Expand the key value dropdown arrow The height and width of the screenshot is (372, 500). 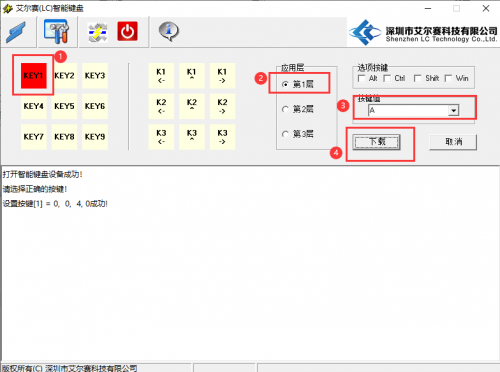pyautogui.click(x=453, y=110)
